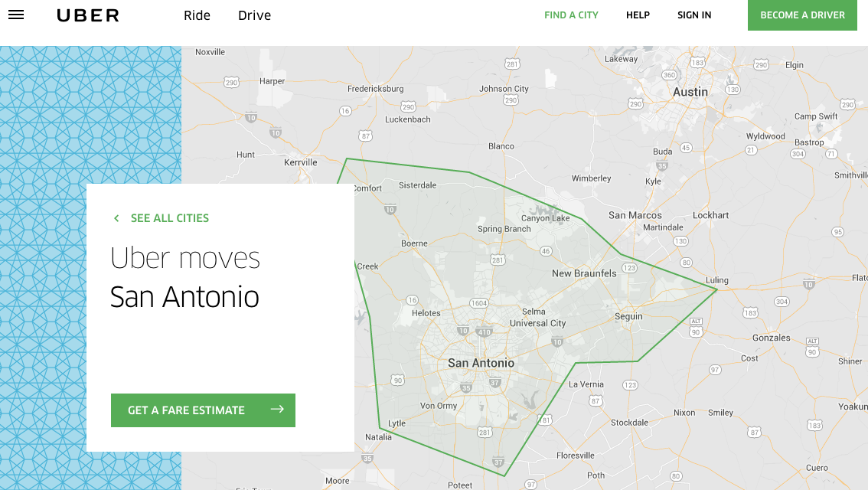Click the Highway 123 shield near New Braunfels
The image size is (868, 490).
pos(629,268)
